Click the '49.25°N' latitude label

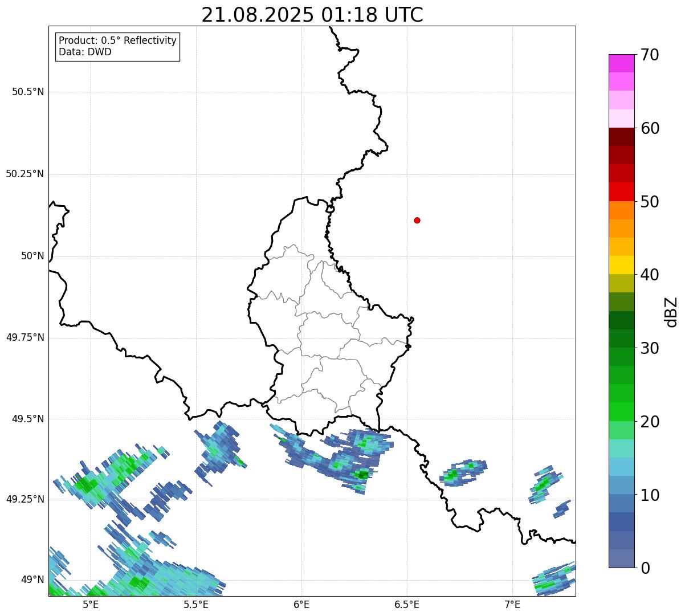[x=25, y=499]
